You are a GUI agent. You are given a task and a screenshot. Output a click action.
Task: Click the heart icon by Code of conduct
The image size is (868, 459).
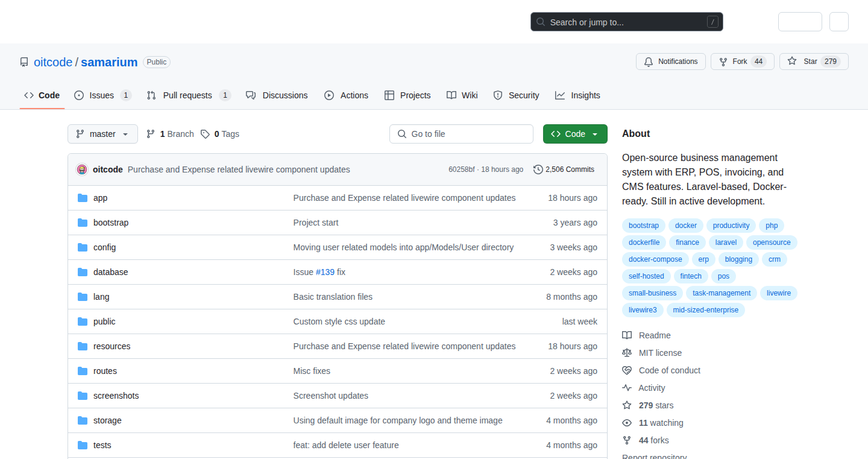click(x=627, y=370)
